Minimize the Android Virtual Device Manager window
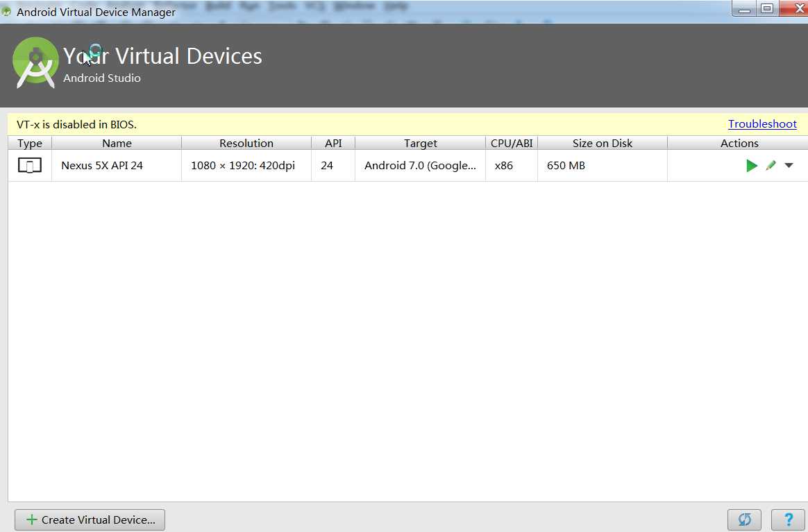The width and height of the screenshot is (808, 532). [x=744, y=9]
